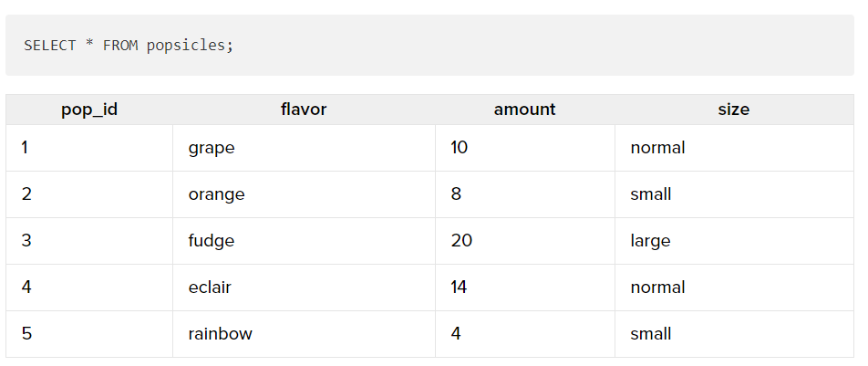Click the fudge flavor cell
The image size is (868, 366).
click(304, 241)
